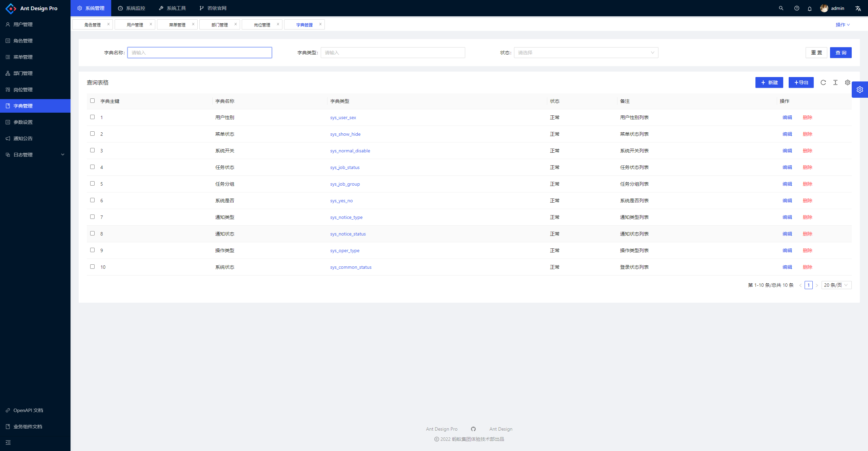
Task: Open the GitHub icon in footer
Action: point(473,429)
